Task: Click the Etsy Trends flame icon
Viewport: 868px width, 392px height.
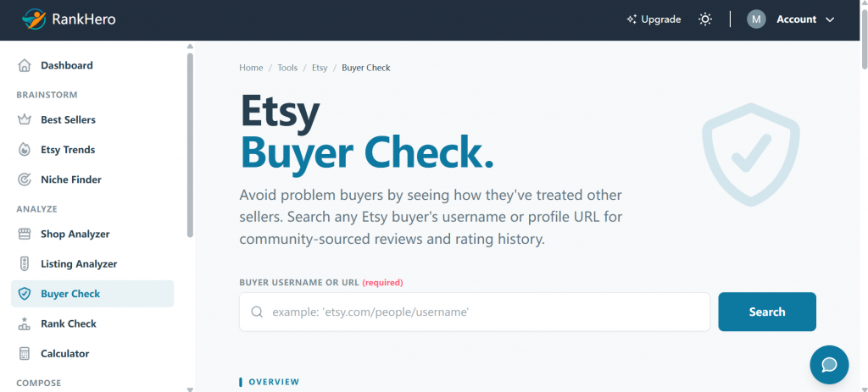Action: click(x=25, y=149)
